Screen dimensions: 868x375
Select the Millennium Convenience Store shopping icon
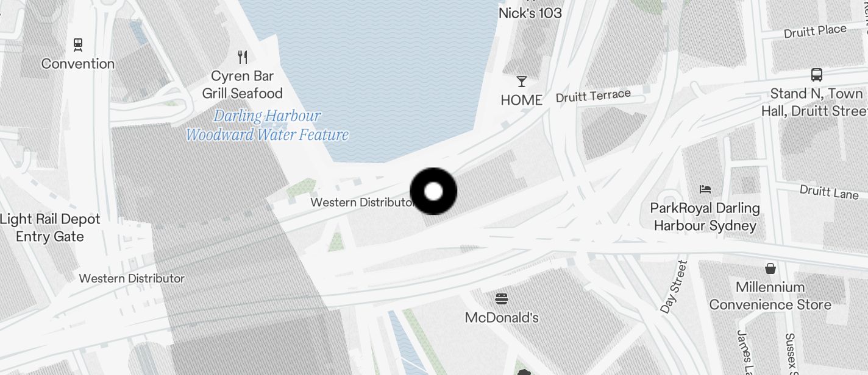coord(770,268)
